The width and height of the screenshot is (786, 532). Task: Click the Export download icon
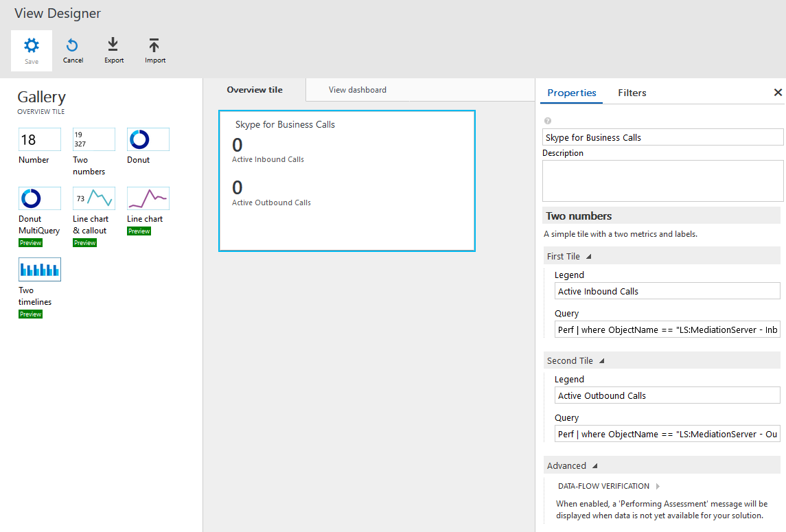click(x=113, y=45)
